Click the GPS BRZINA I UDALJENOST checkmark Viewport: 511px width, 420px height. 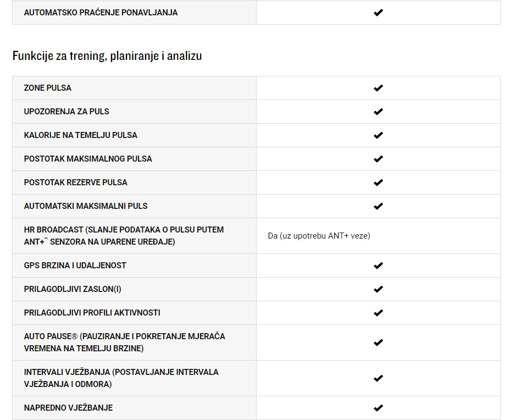click(378, 266)
